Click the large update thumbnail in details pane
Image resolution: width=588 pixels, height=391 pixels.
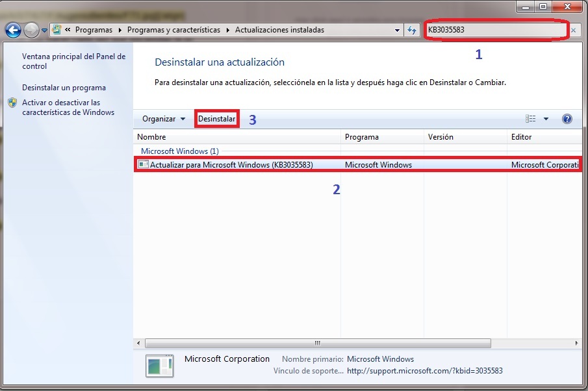point(159,366)
